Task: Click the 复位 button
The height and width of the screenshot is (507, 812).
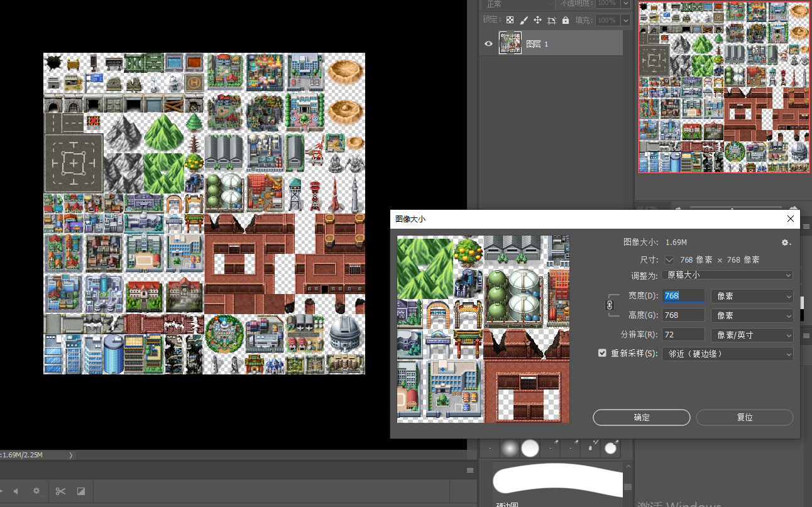Action: [745, 418]
